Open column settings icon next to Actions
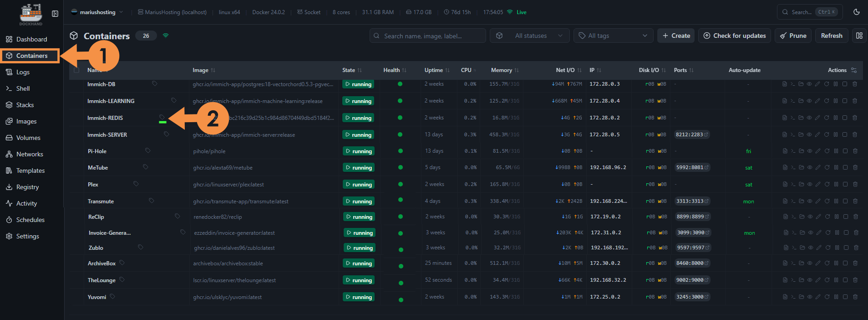The width and height of the screenshot is (868, 320). tap(854, 70)
